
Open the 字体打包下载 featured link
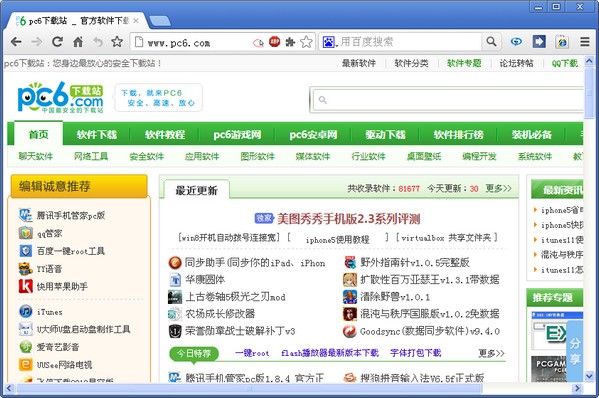[x=416, y=353]
